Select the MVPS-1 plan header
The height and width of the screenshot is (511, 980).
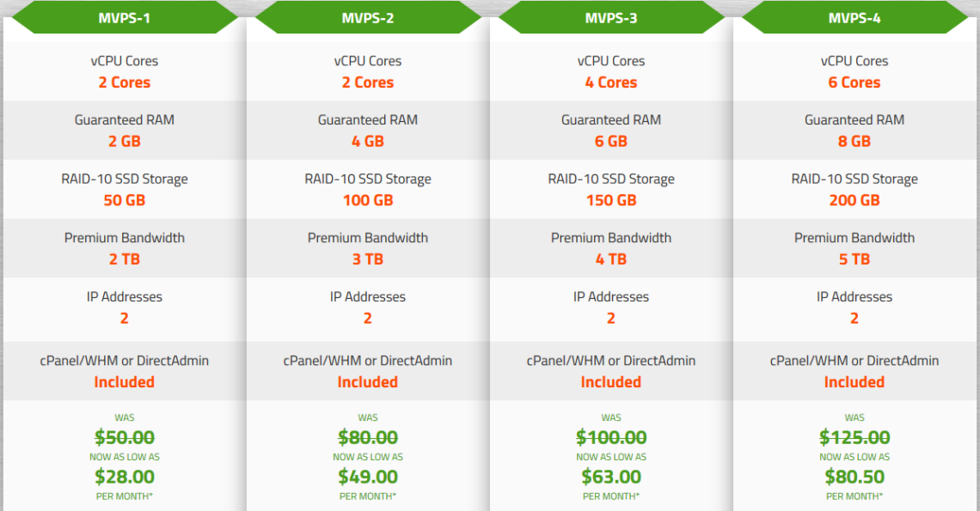pyautogui.click(x=125, y=17)
